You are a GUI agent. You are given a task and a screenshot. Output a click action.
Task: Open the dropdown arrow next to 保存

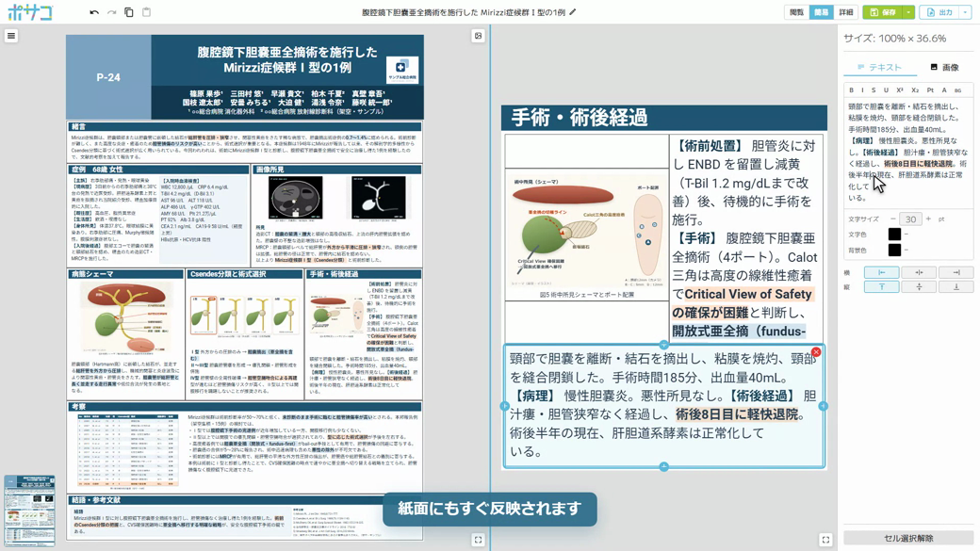[908, 12]
